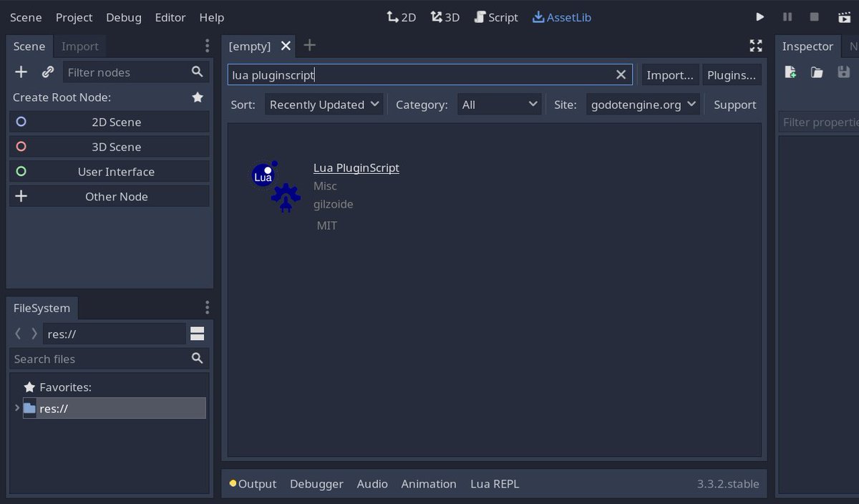This screenshot has width=859, height=504.
Task: Load a resource with the folder icon
Action: [x=817, y=72]
